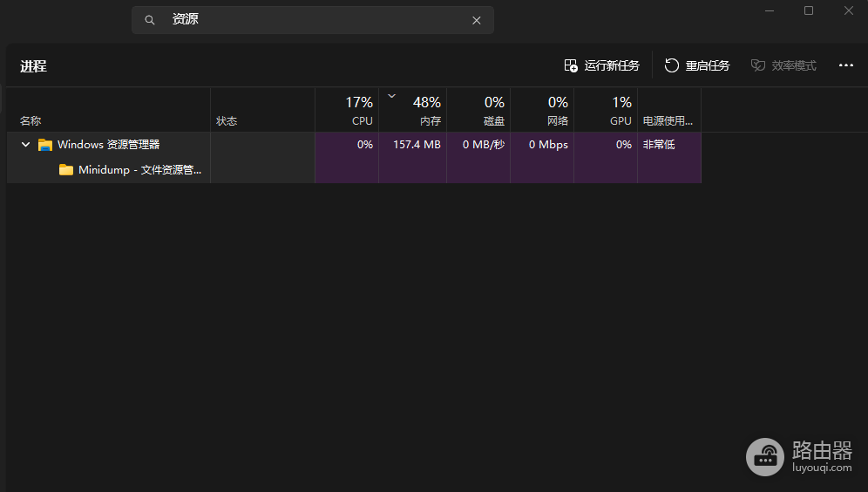Minimize the Task Manager window
Screen dimensions: 868x492
(770, 10)
